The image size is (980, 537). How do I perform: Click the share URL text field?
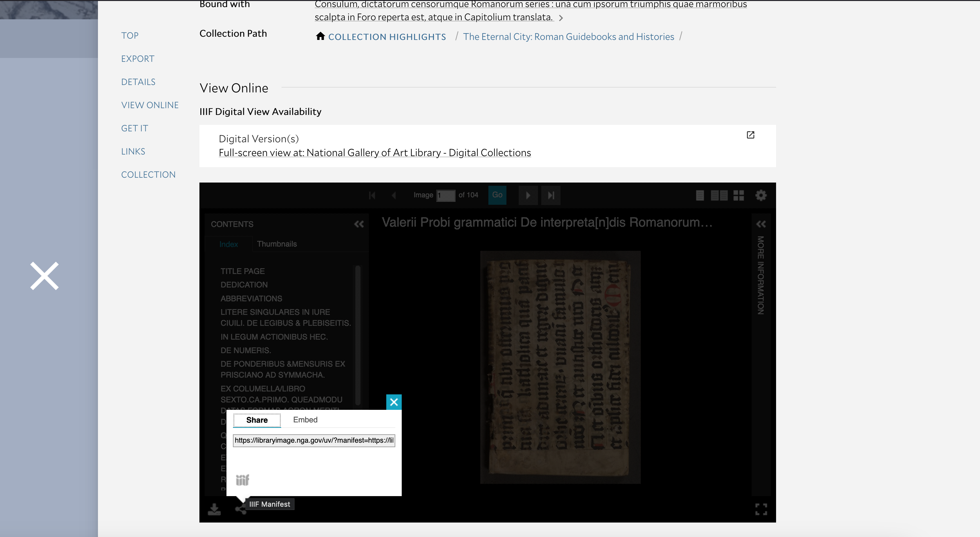click(314, 440)
